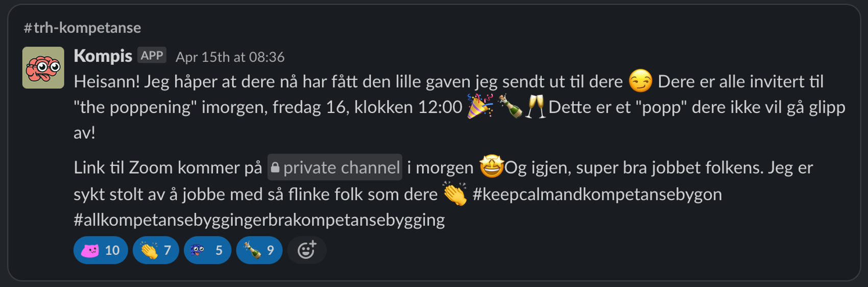Viewport: 868px width, 287px height.
Task: Click the star-struck face emoji
Action: (x=491, y=166)
